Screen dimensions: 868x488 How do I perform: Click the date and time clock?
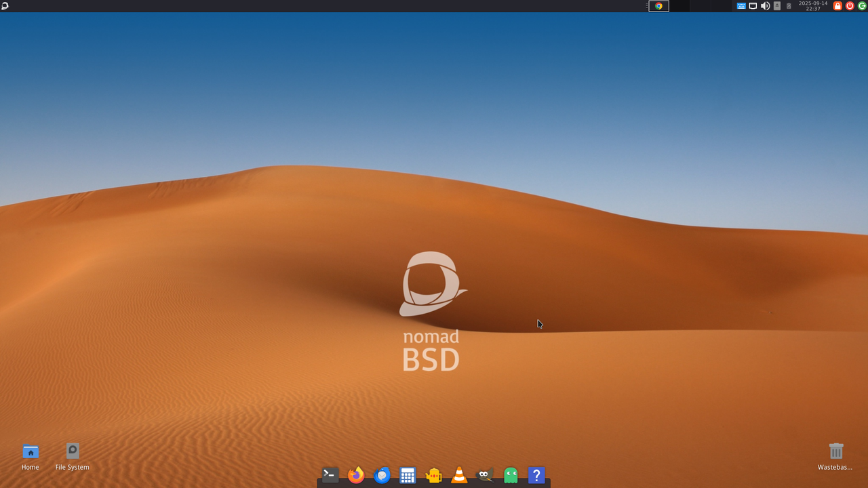point(813,6)
